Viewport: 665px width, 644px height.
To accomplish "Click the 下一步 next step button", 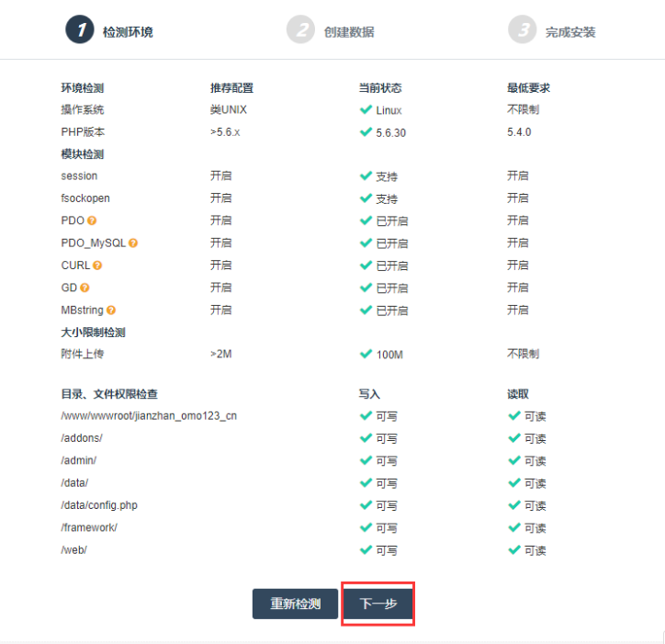I will tap(378, 604).
